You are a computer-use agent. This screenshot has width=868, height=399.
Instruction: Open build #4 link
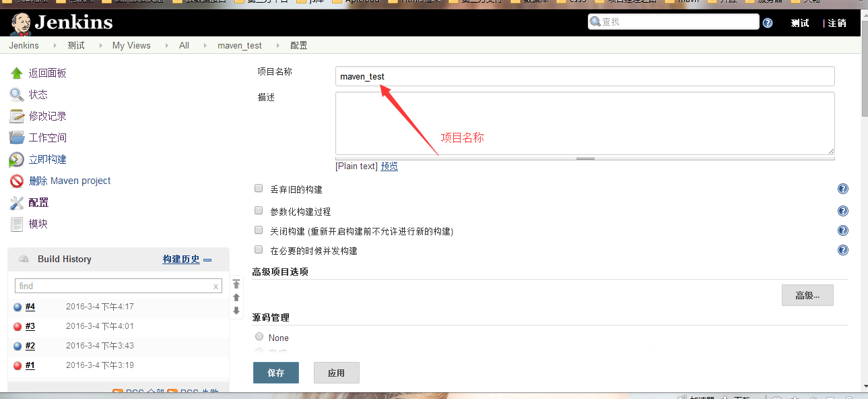coord(30,307)
